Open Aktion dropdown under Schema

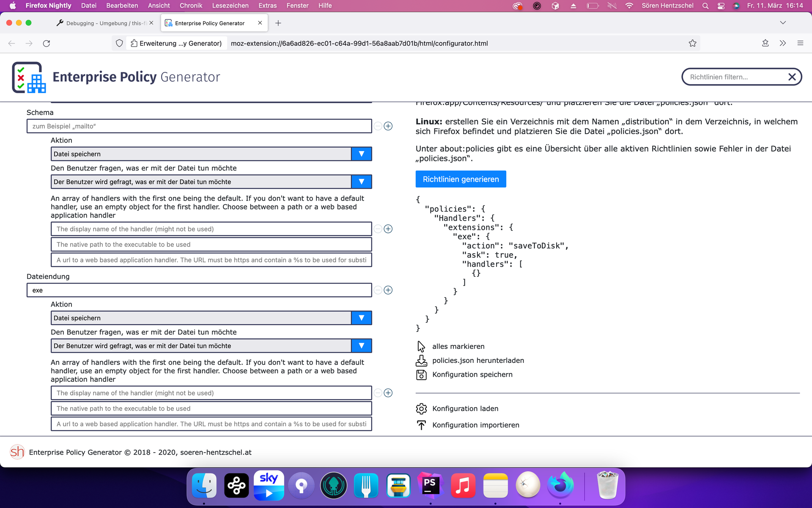361,154
